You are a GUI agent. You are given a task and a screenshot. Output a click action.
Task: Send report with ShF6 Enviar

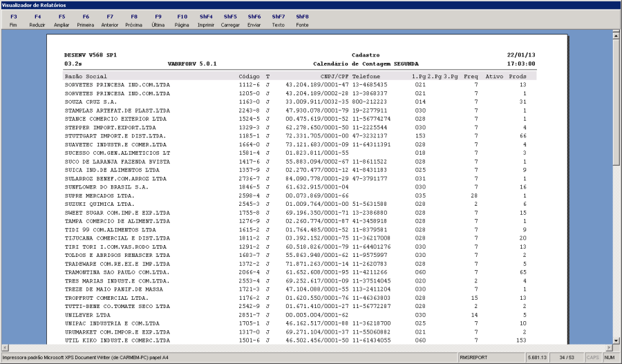[254, 21]
